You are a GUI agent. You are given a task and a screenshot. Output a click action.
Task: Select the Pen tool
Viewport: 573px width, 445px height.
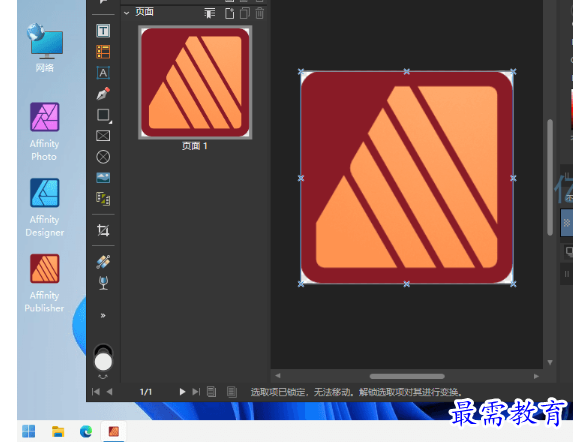click(x=103, y=94)
